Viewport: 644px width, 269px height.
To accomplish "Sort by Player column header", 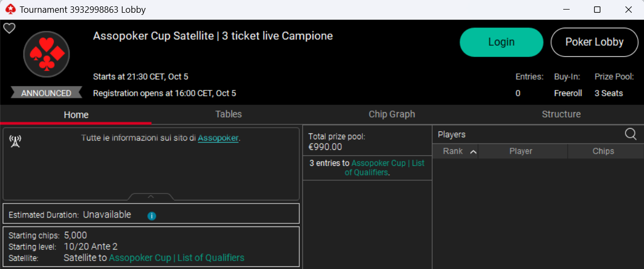I will [521, 152].
